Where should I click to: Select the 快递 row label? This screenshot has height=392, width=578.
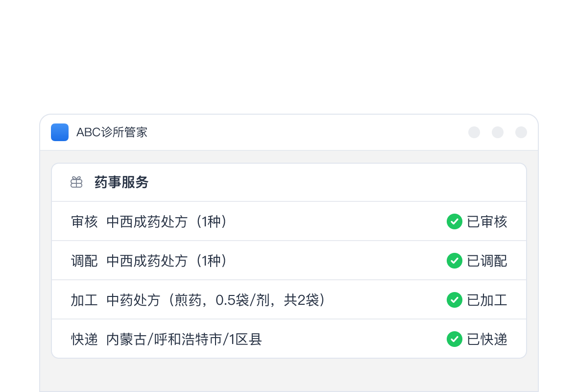point(84,340)
